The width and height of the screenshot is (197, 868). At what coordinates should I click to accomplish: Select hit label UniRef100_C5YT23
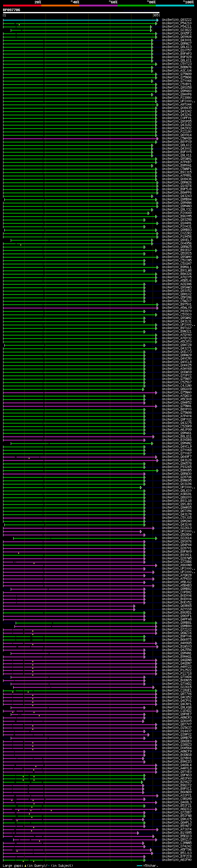tap(177, 64)
